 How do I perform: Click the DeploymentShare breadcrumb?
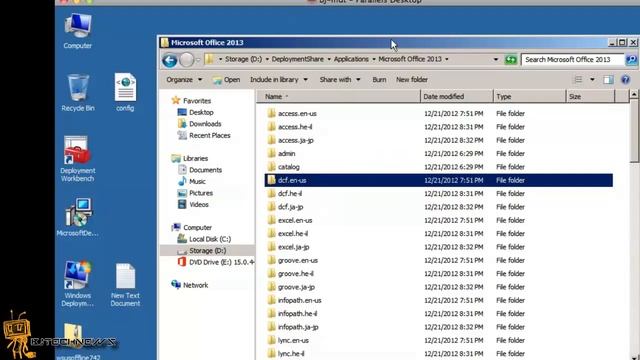tap(298, 59)
